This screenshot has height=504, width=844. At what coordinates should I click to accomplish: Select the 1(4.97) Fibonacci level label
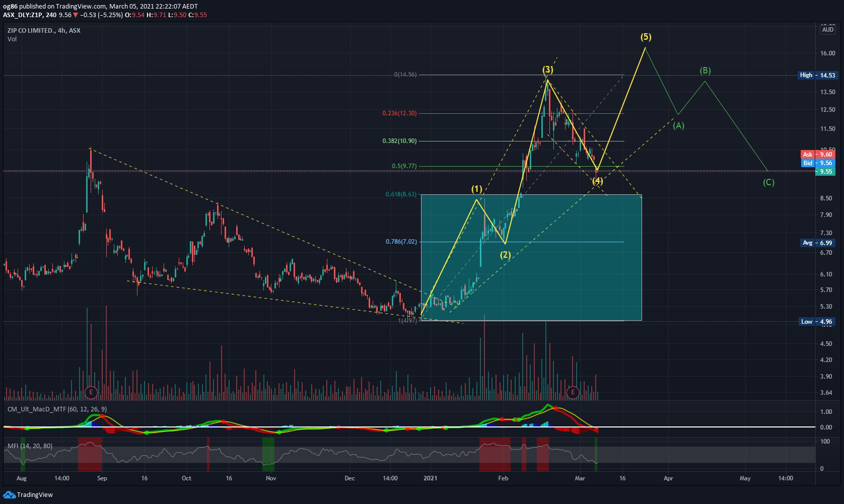coord(407,321)
